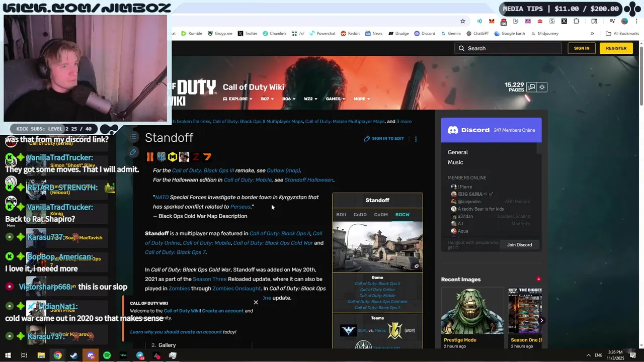This screenshot has height=362, width=644.
Task: Open the browser extensions puzzle menu
Action: pos(576,21)
